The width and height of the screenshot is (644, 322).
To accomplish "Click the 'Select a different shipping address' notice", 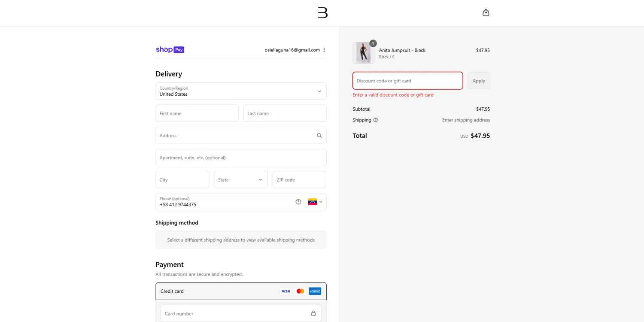I will coord(241,240).
